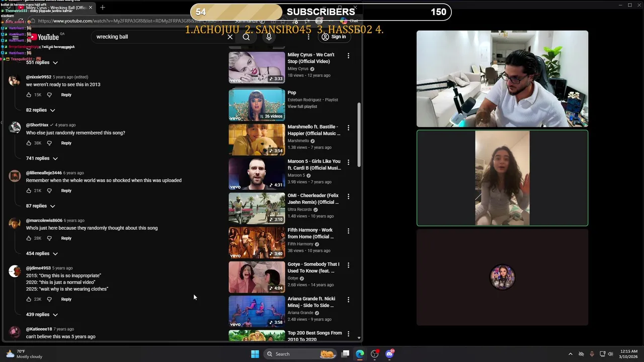644x362 pixels.
Task: Reply to @jdime4953's comment
Action: (66, 299)
